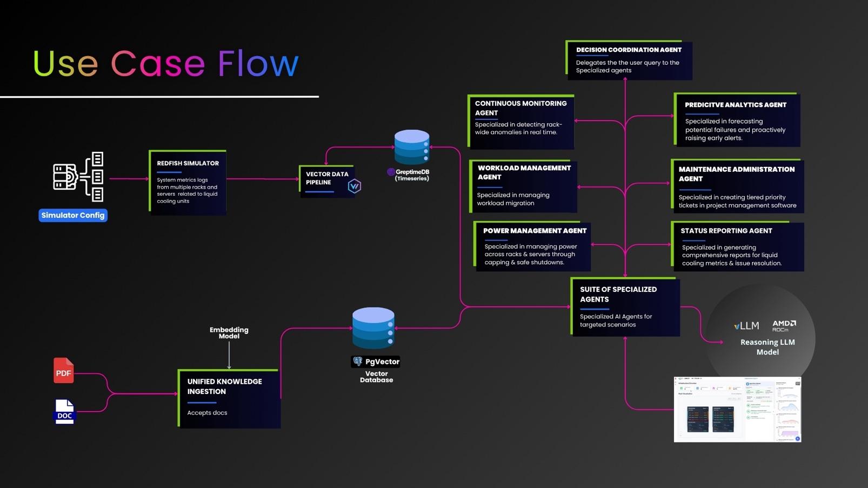The height and width of the screenshot is (488, 868).
Task: Click the Predictive Analytics Agent card
Action: pyautogui.click(x=737, y=120)
